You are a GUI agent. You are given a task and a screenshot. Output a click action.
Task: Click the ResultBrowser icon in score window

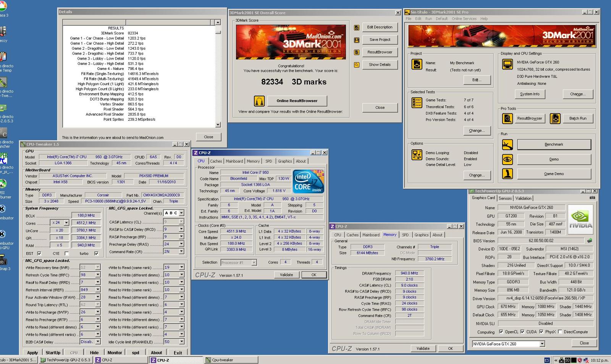pos(357,52)
